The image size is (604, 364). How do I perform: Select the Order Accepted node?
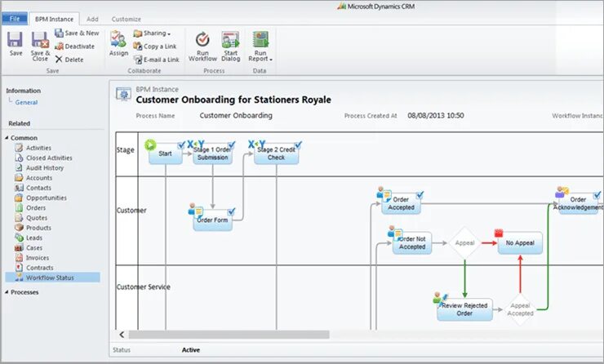click(x=401, y=203)
